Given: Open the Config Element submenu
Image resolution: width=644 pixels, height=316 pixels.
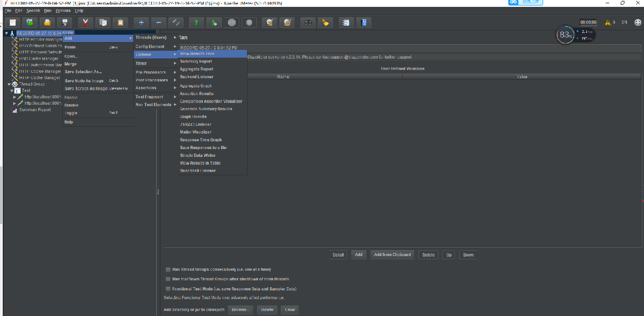Looking at the screenshot, I should (156, 47).
